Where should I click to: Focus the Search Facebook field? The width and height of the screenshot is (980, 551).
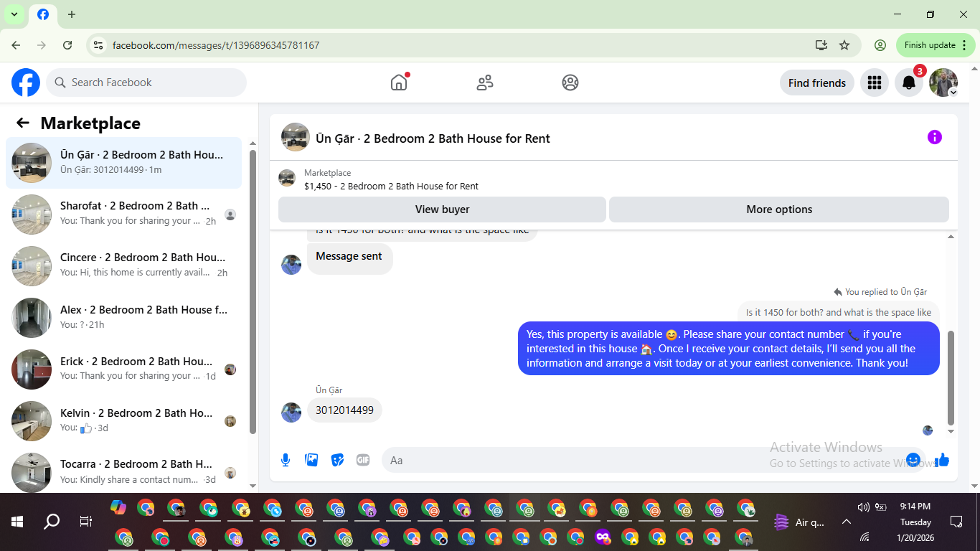pyautogui.click(x=146, y=83)
